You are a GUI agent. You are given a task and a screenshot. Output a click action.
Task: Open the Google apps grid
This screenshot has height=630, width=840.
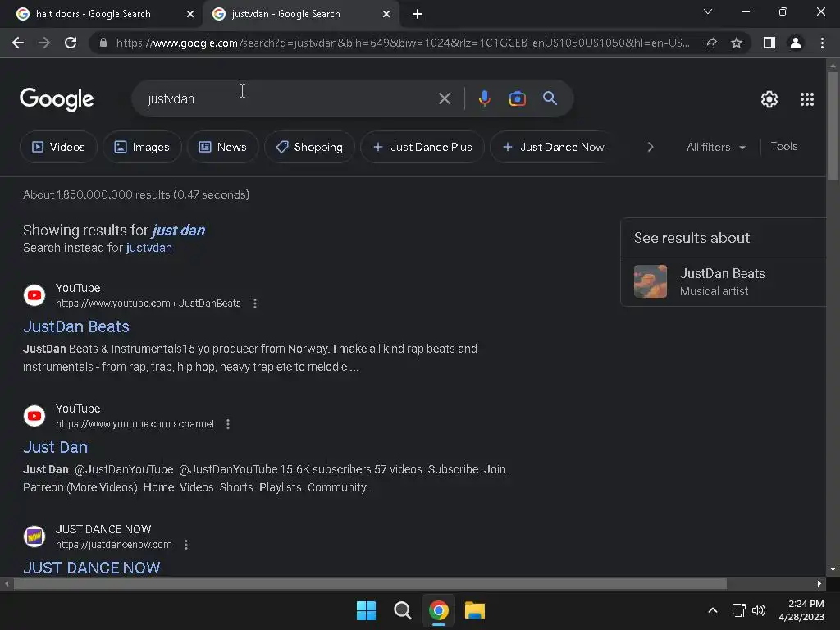pyautogui.click(x=807, y=99)
